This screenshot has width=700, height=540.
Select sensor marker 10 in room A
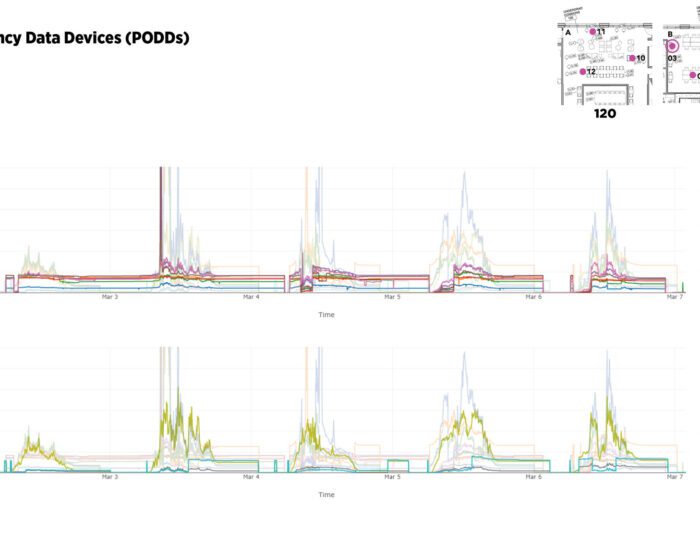633,59
